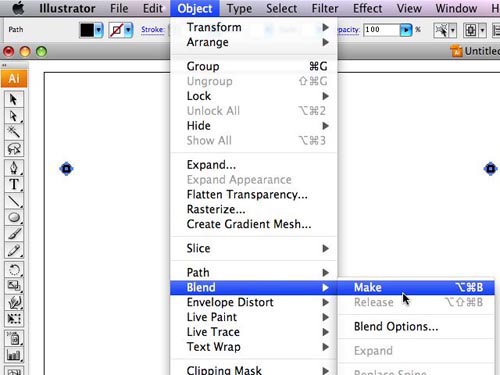The height and width of the screenshot is (375, 500).
Task: Click the select similar objects icon
Action: 441,30
